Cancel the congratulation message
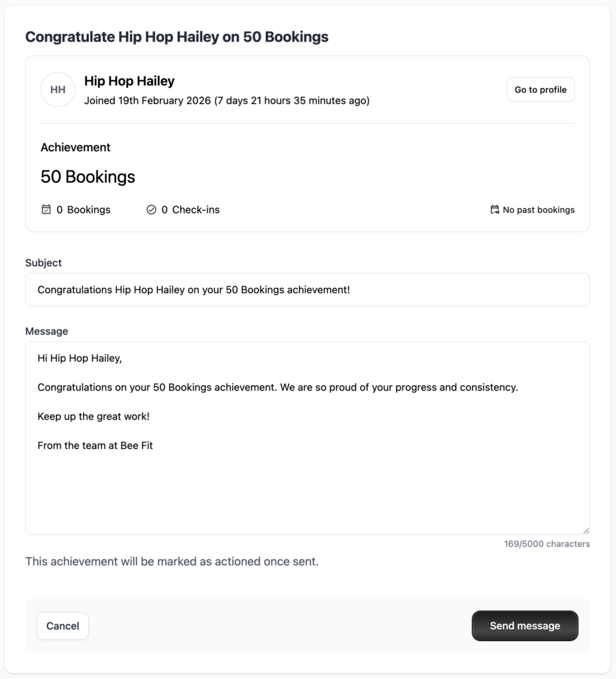616x679 pixels. pos(62,626)
